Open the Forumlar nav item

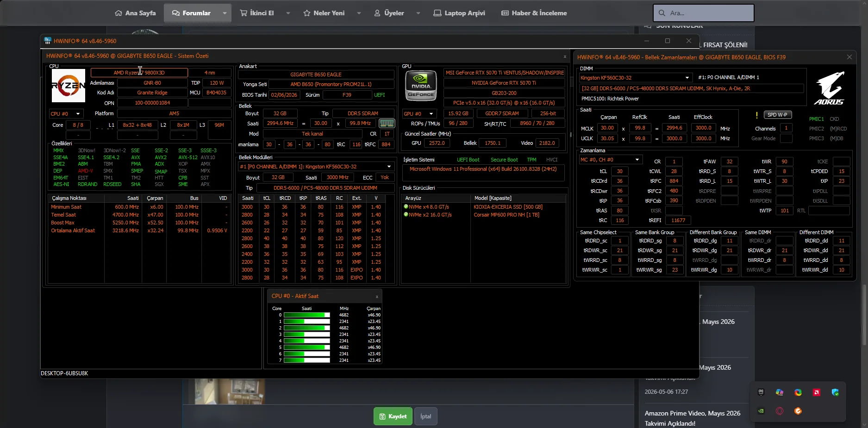[191, 13]
